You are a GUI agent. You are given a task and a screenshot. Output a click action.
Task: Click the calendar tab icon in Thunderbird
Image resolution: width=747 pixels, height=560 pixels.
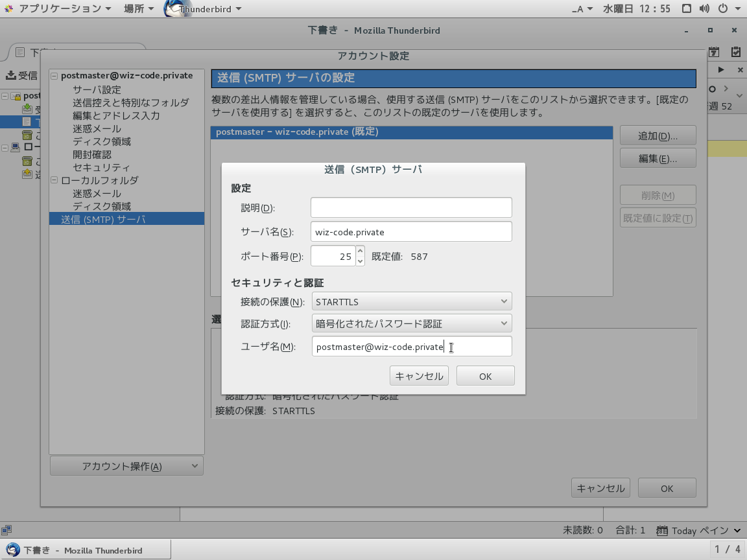point(714,52)
